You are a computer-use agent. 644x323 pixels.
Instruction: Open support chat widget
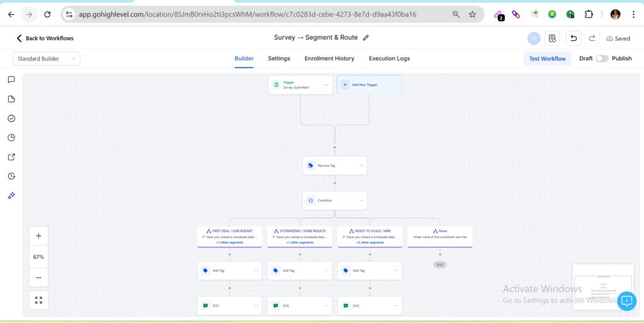point(626,301)
